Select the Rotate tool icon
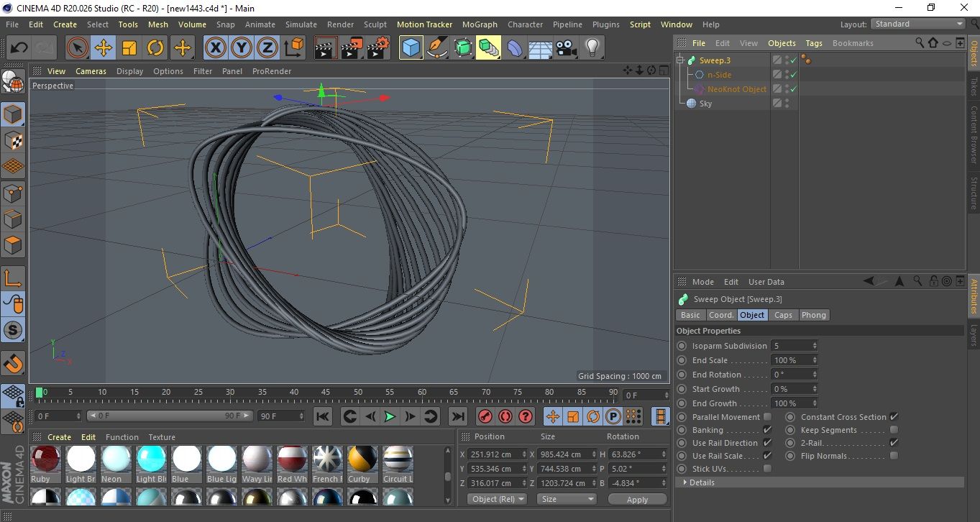 tap(155, 48)
